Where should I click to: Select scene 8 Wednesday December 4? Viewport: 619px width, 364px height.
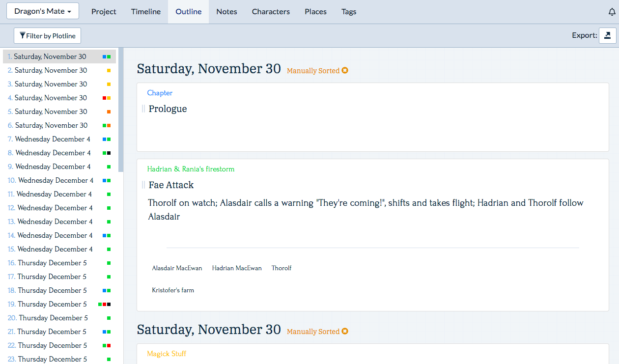(53, 153)
